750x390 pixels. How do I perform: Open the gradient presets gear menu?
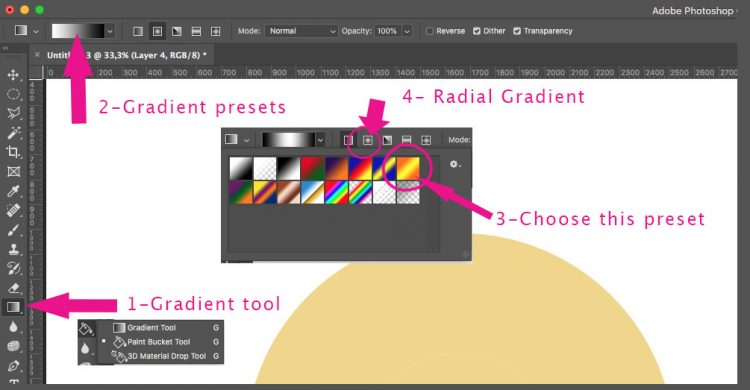[454, 164]
